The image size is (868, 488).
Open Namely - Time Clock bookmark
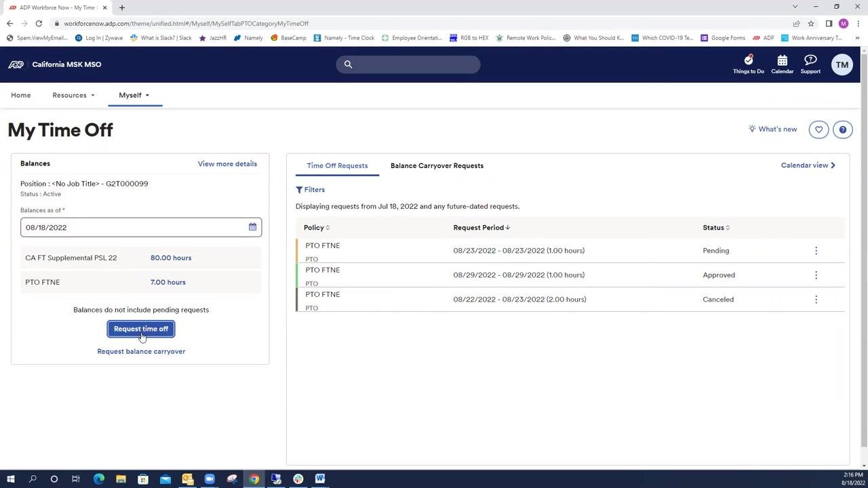[x=344, y=38]
